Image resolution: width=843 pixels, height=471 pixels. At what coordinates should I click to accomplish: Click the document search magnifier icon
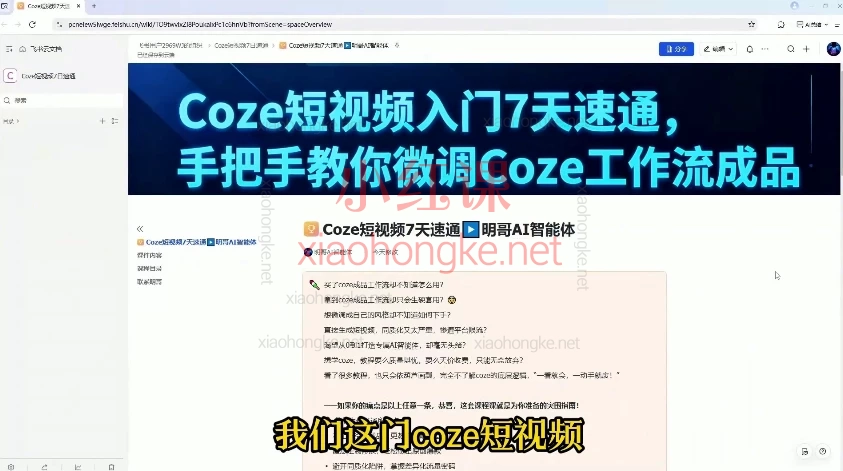tap(790, 49)
